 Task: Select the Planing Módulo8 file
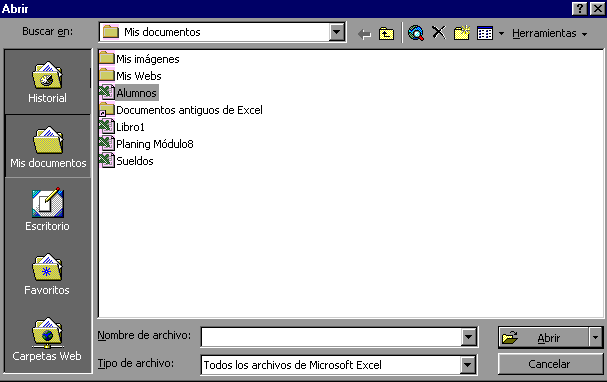pyautogui.click(x=146, y=144)
